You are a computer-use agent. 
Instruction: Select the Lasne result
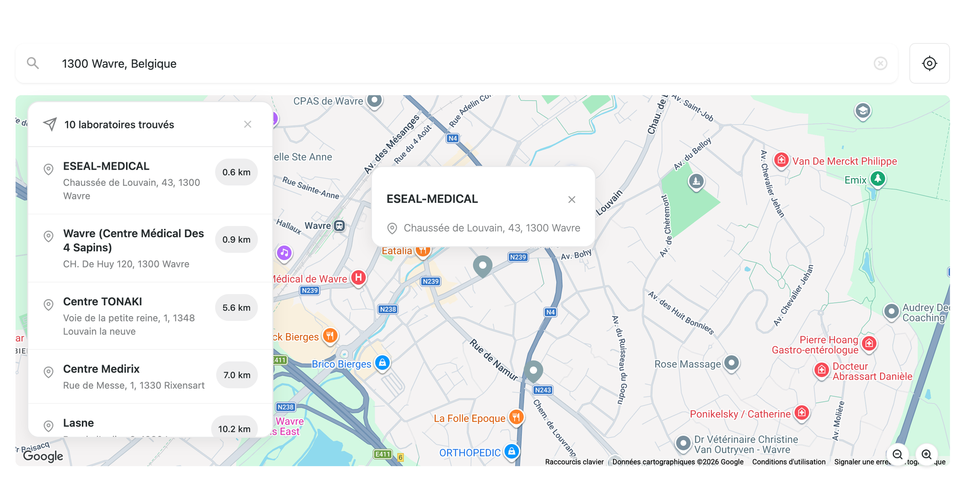coord(150,420)
